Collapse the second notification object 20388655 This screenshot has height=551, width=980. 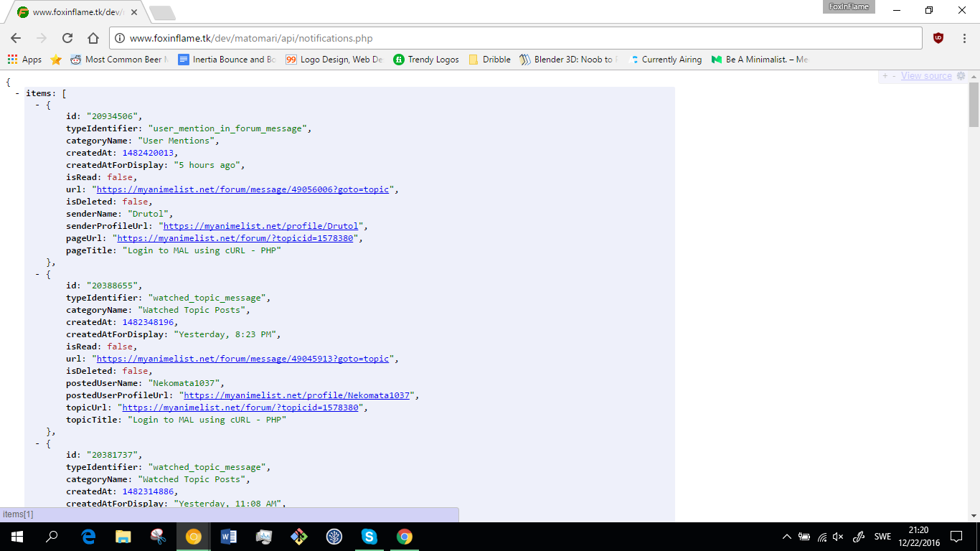point(38,274)
